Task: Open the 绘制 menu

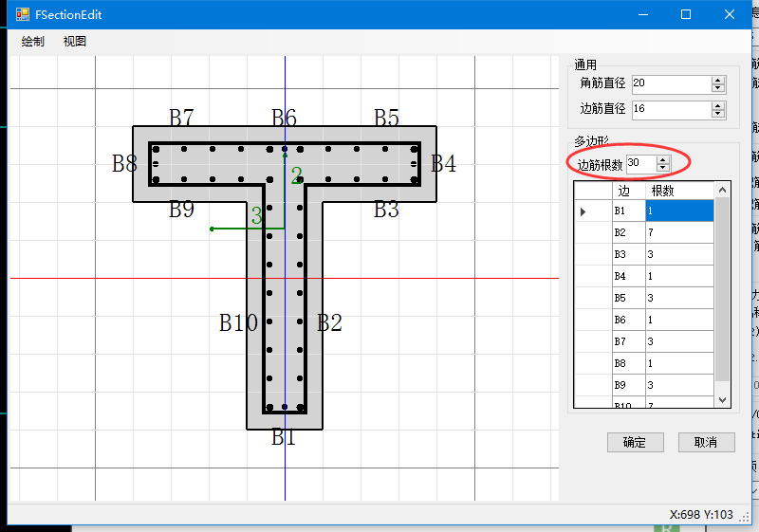Action: [32, 42]
